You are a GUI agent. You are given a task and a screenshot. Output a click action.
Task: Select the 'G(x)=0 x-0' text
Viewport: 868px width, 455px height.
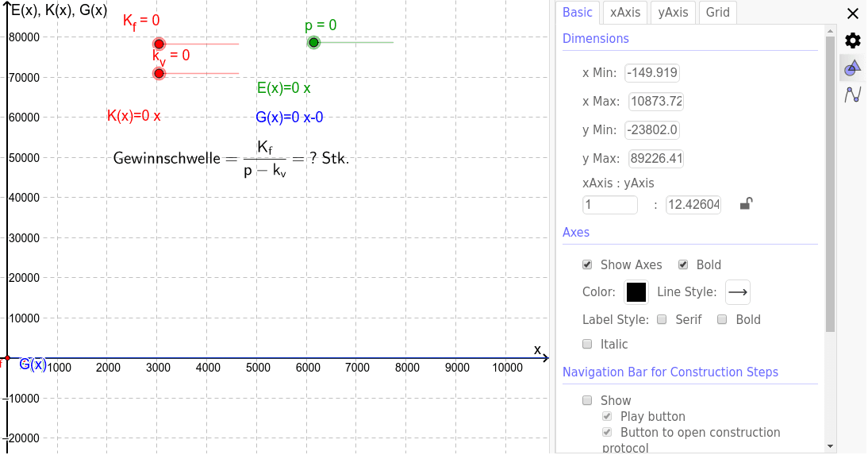click(x=290, y=117)
